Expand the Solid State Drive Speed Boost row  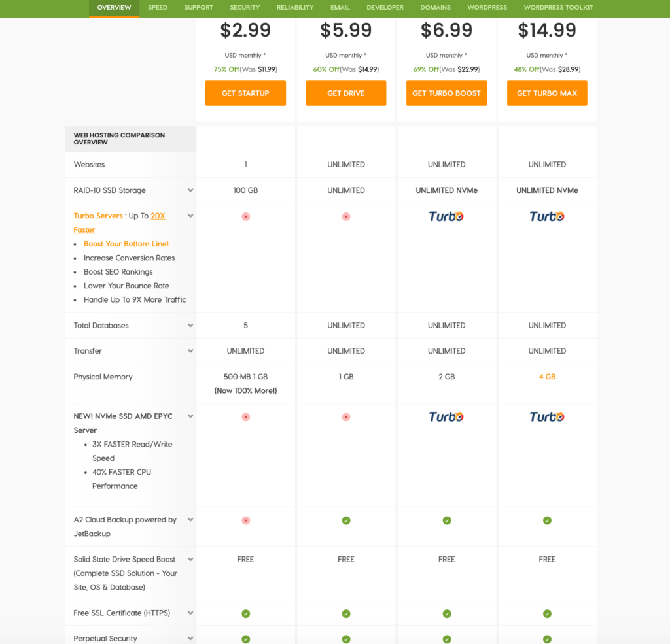coord(190,560)
